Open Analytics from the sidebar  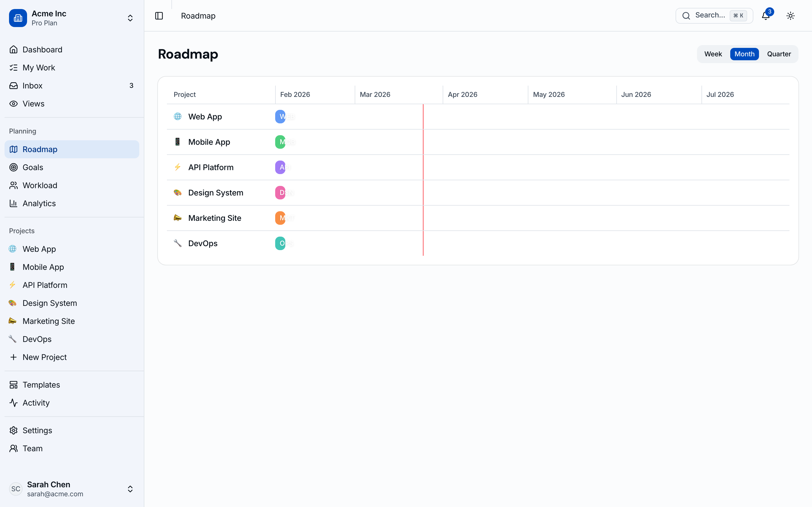click(x=39, y=203)
